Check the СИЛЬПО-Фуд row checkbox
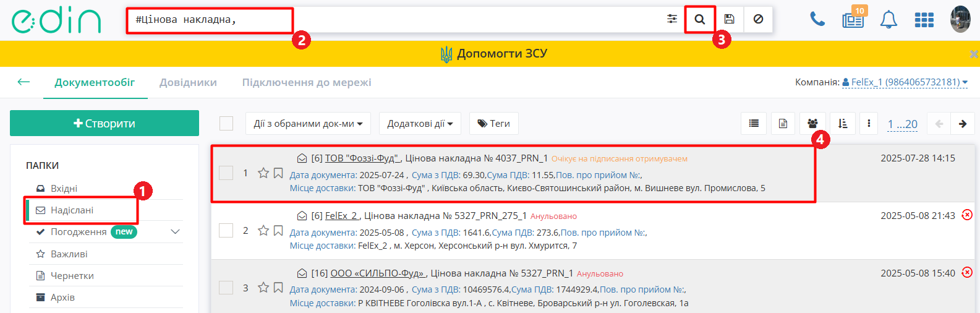 click(226, 288)
